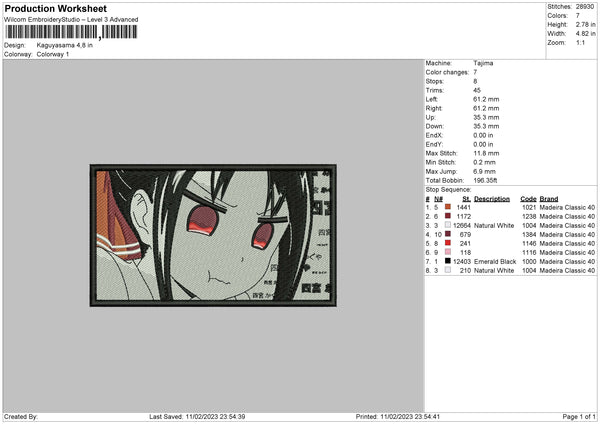Click the 'Emerald Black' description text

pos(495,261)
